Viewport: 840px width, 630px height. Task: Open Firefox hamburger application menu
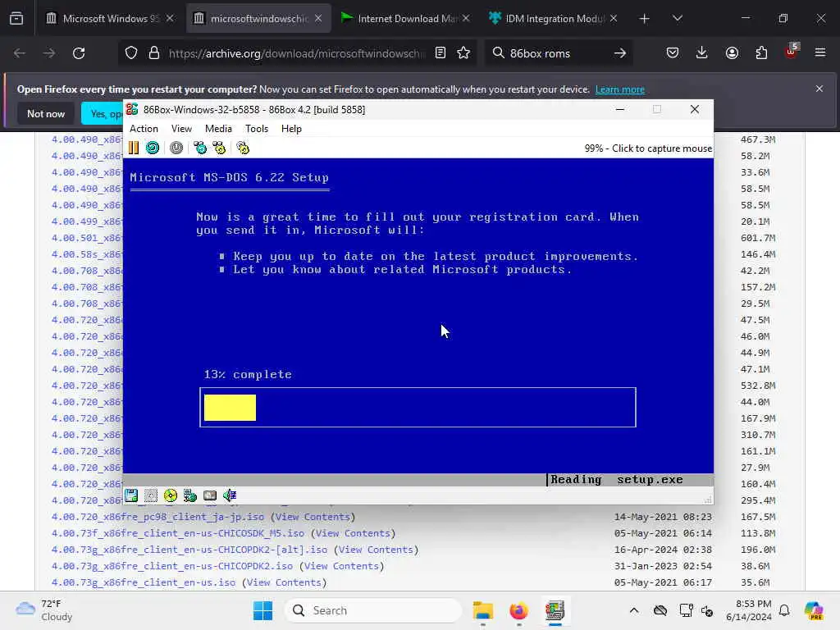pos(820,52)
